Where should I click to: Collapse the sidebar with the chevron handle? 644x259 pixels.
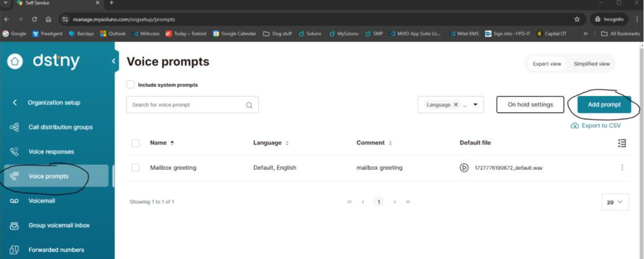point(113,61)
